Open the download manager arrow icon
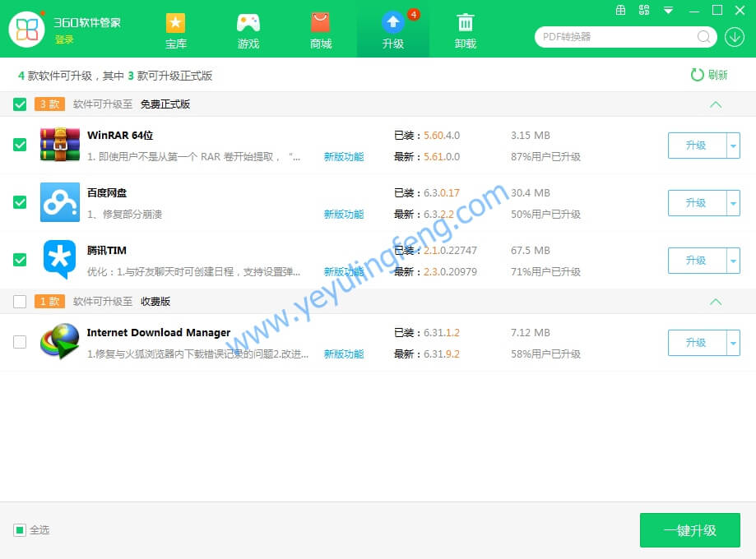The width and height of the screenshot is (756, 559). (735, 37)
